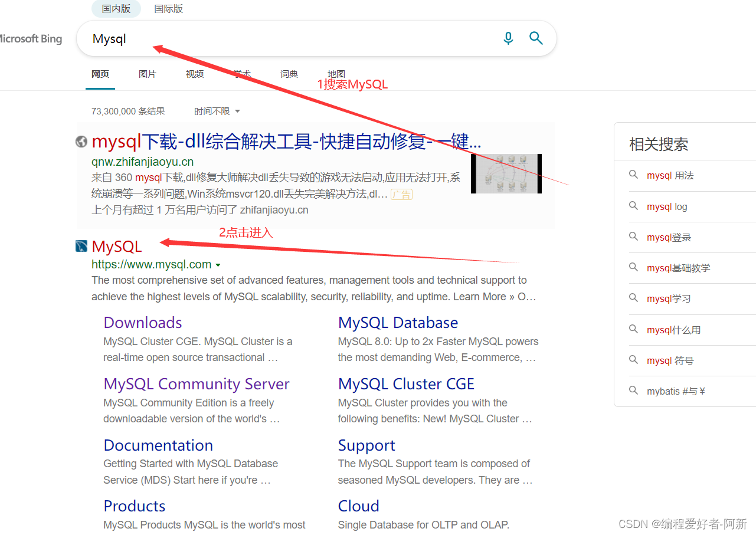Click the thumbnail image in the ad result

tap(506, 173)
